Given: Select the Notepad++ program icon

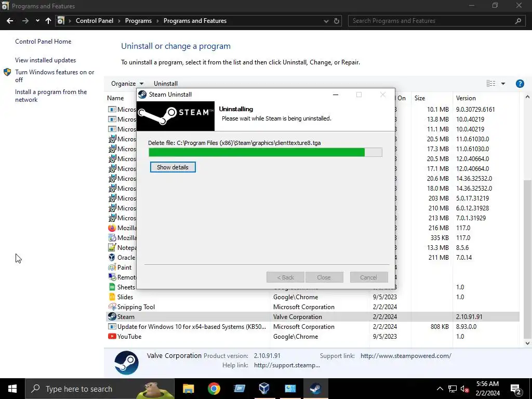Looking at the screenshot, I should point(112,248).
